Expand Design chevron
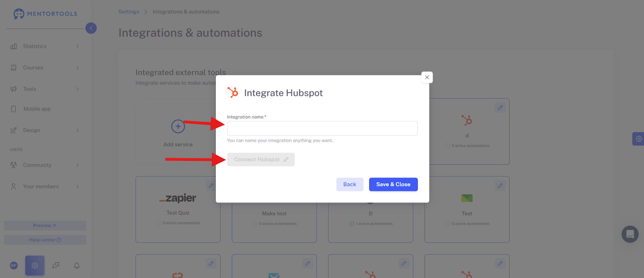Viewport: 644px width, 278px height. (x=77, y=130)
